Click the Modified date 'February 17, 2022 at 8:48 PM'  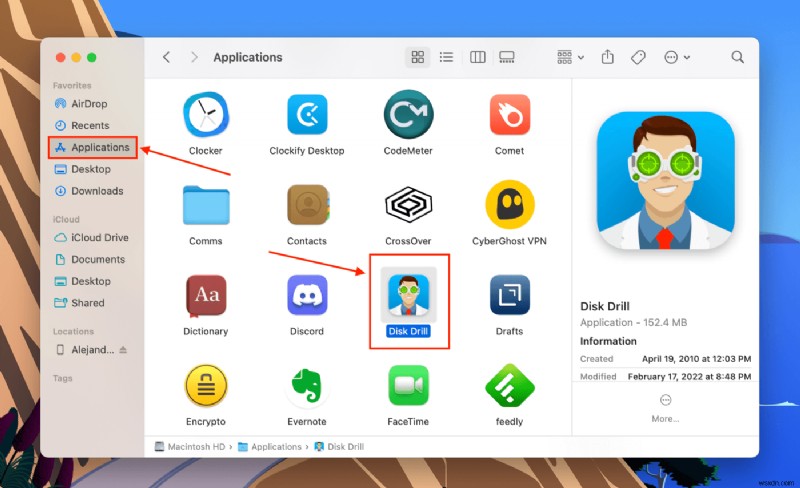pos(689,377)
